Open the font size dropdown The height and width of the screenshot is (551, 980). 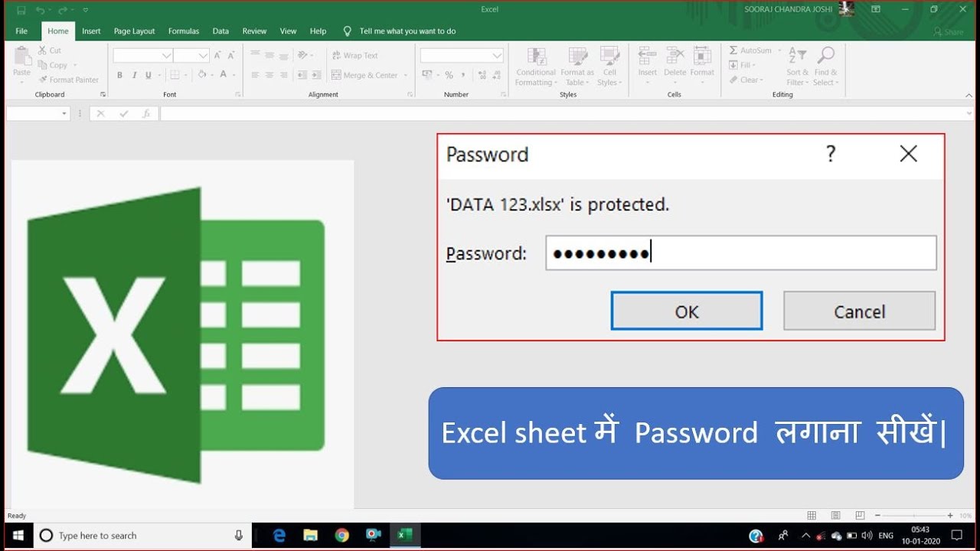[x=203, y=56]
